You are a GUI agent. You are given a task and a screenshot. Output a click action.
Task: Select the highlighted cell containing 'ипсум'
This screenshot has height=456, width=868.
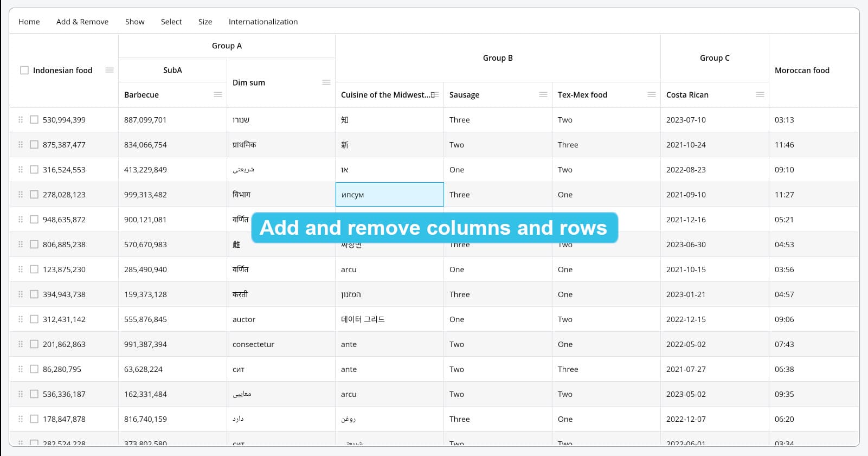(x=389, y=195)
